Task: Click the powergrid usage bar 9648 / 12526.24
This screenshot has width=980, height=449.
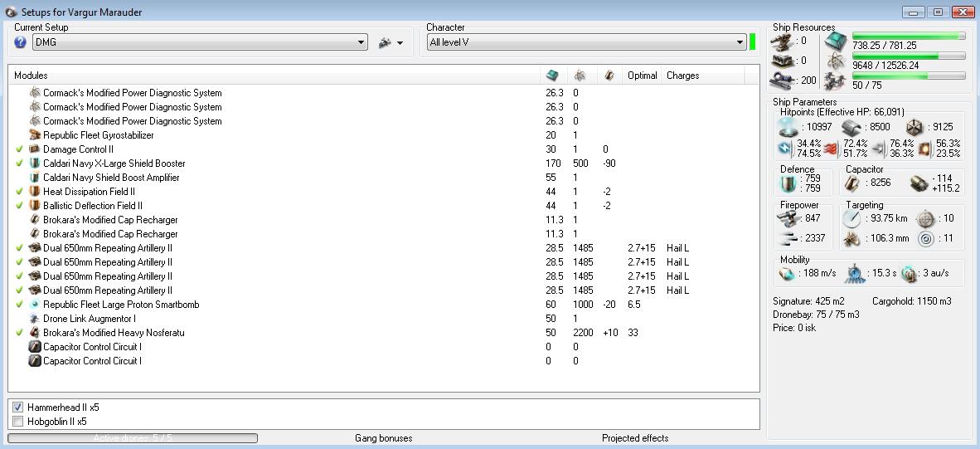Action: pyautogui.click(x=909, y=56)
